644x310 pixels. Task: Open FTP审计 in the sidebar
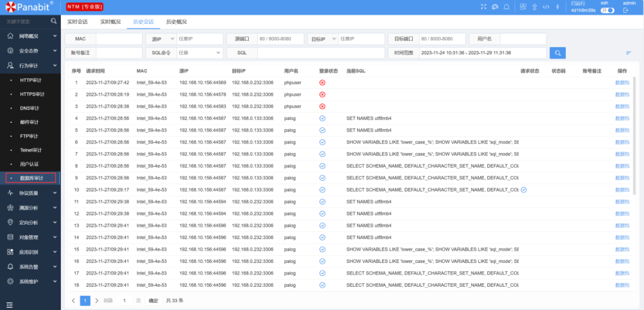(x=29, y=136)
